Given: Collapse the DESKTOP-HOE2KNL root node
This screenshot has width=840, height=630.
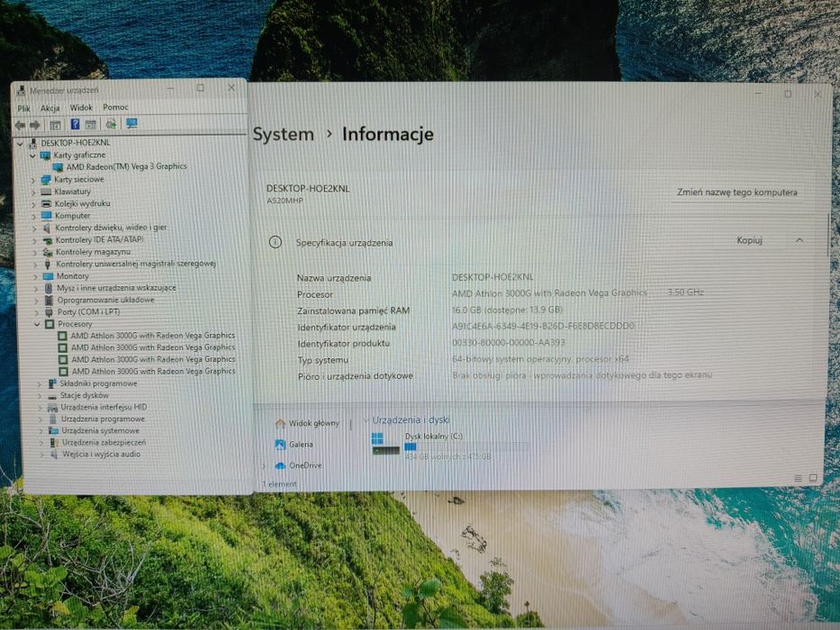Looking at the screenshot, I should [21, 144].
